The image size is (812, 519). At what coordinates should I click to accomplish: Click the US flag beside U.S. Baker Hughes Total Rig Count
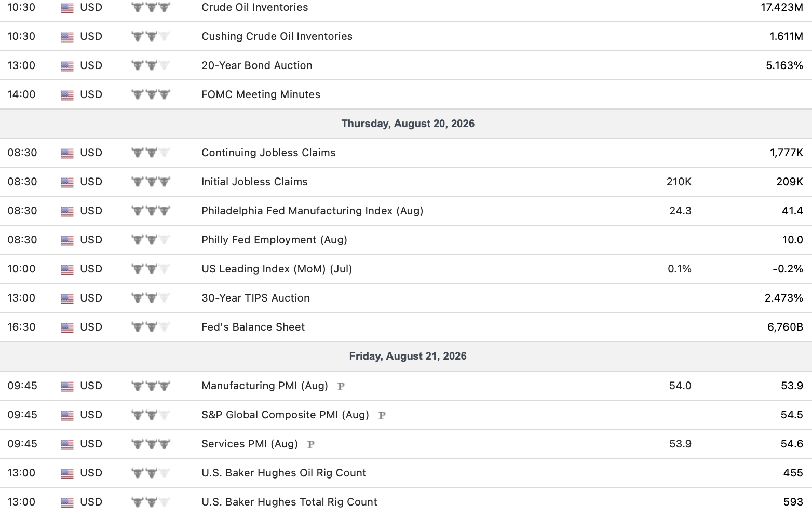tap(67, 502)
